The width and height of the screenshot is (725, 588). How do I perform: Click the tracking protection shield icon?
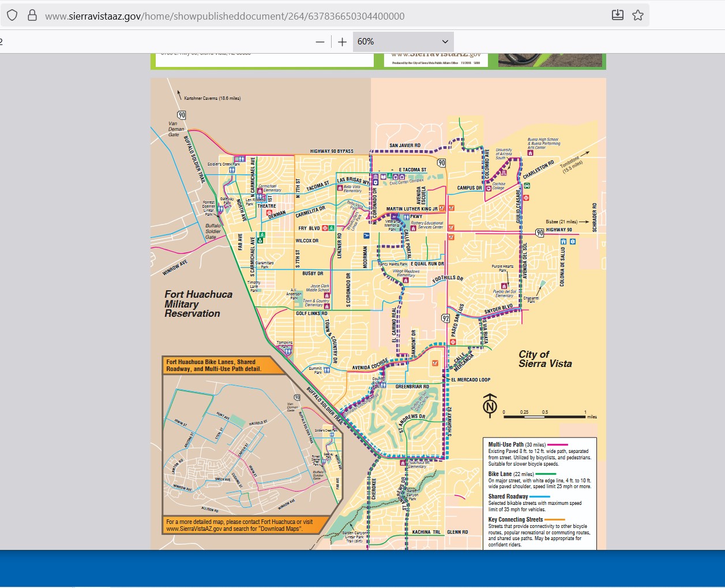point(12,16)
